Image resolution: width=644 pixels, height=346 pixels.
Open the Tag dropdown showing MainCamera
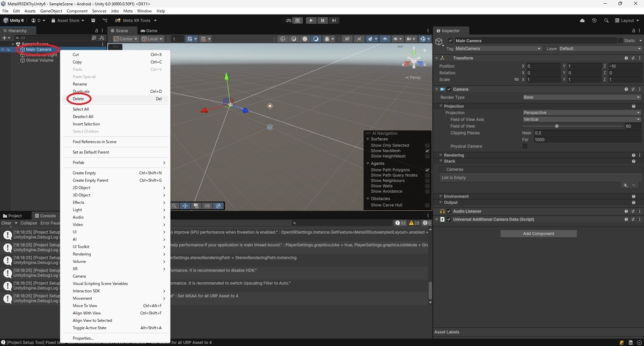click(x=498, y=48)
